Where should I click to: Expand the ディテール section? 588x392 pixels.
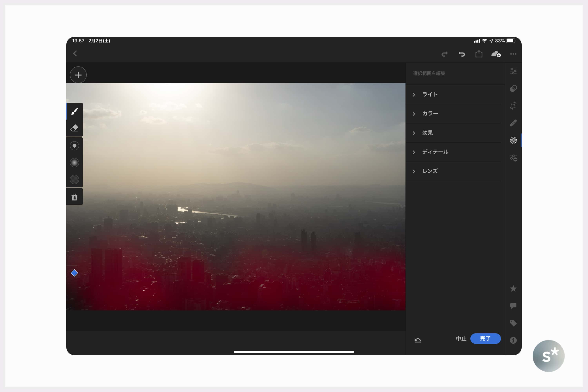[435, 152]
